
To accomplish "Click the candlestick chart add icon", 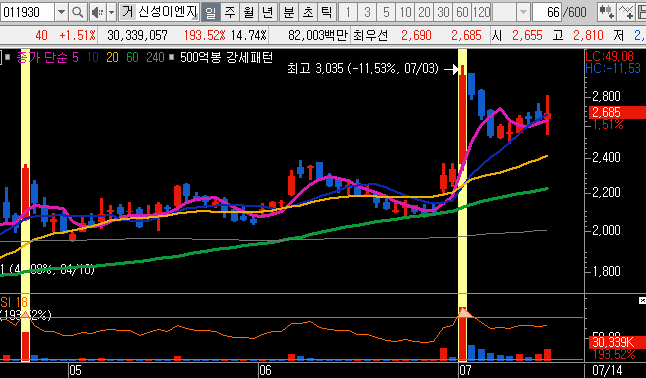I will 606,12.
